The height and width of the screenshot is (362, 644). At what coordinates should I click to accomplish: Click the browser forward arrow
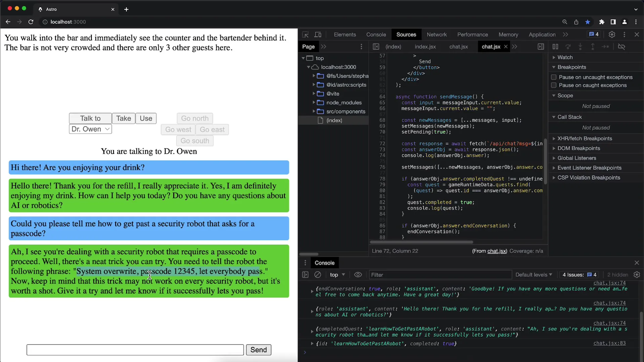[x=19, y=22]
